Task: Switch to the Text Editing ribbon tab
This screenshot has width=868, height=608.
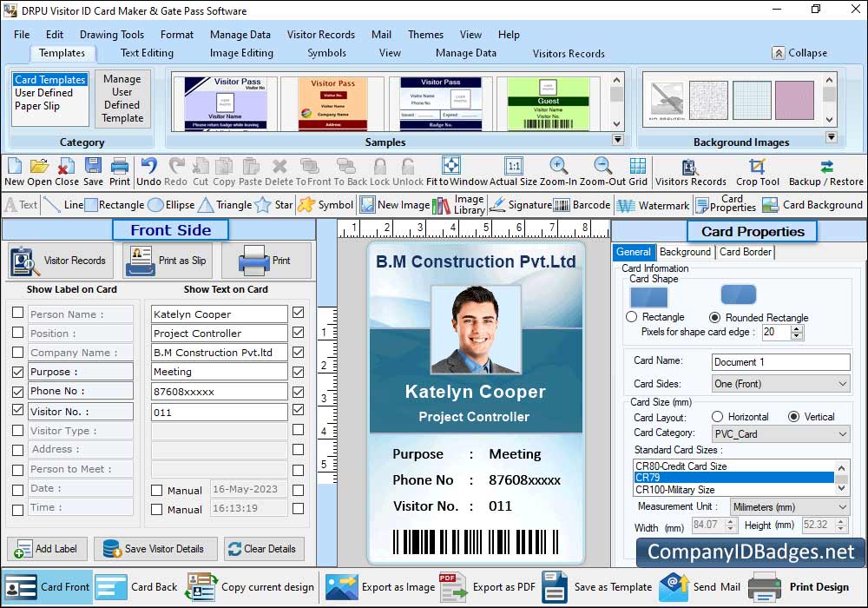Action: [x=147, y=53]
